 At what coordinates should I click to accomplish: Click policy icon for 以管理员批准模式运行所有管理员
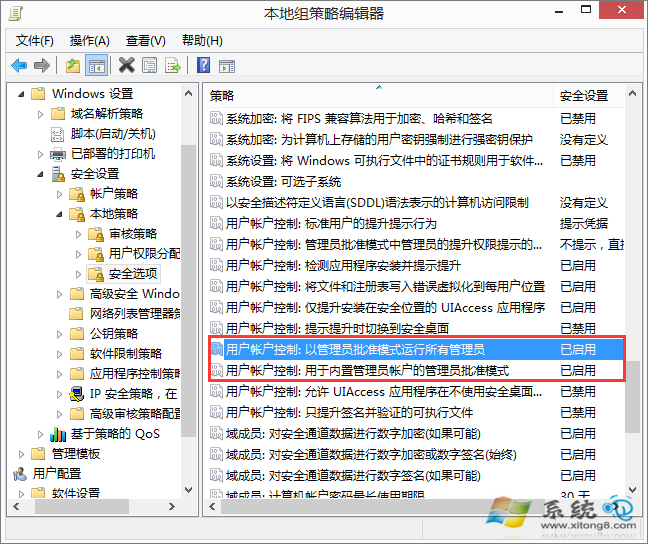click(216, 349)
